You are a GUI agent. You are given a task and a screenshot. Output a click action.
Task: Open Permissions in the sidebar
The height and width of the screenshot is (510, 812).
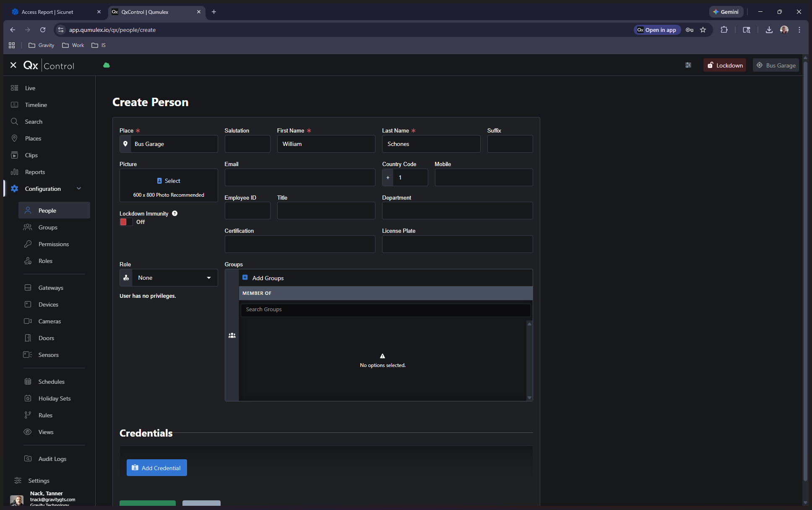(53, 244)
